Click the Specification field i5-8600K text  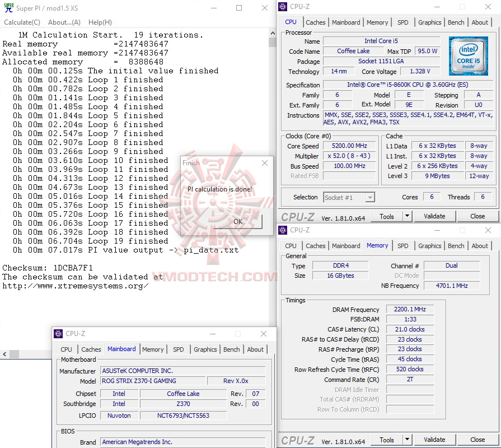tap(408, 85)
